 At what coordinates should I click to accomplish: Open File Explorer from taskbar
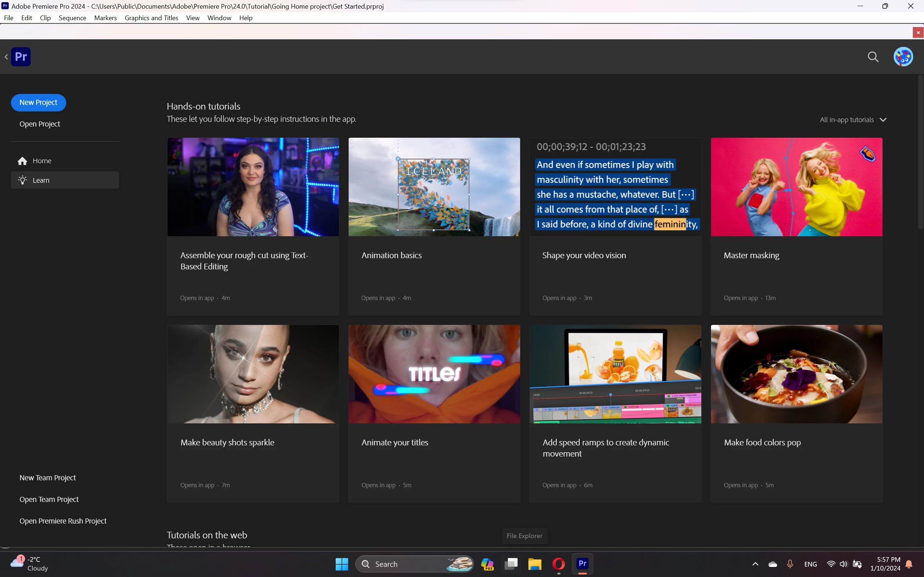535,564
